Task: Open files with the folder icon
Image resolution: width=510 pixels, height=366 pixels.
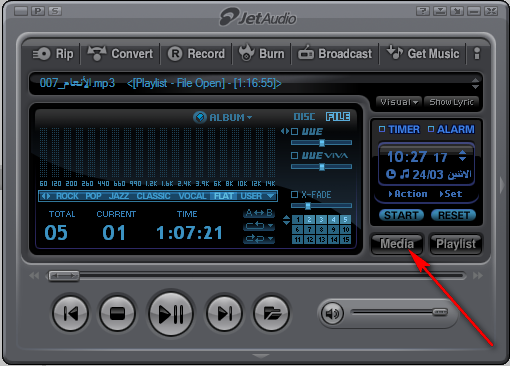Action: pyautogui.click(x=271, y=313)
